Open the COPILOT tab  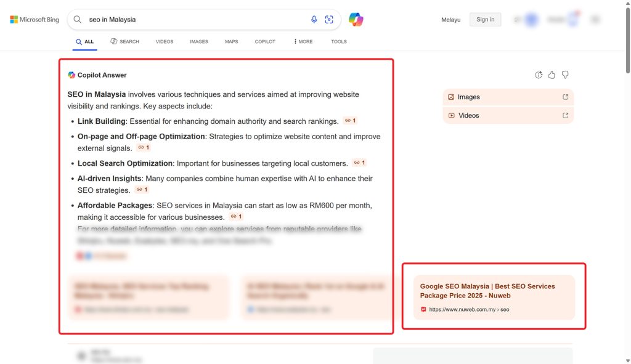click(265, 41)
